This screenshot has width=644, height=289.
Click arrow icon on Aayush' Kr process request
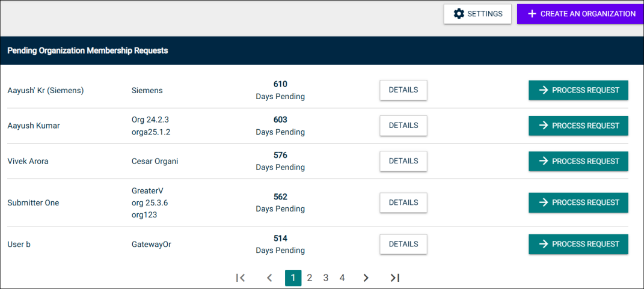(543, 90)
